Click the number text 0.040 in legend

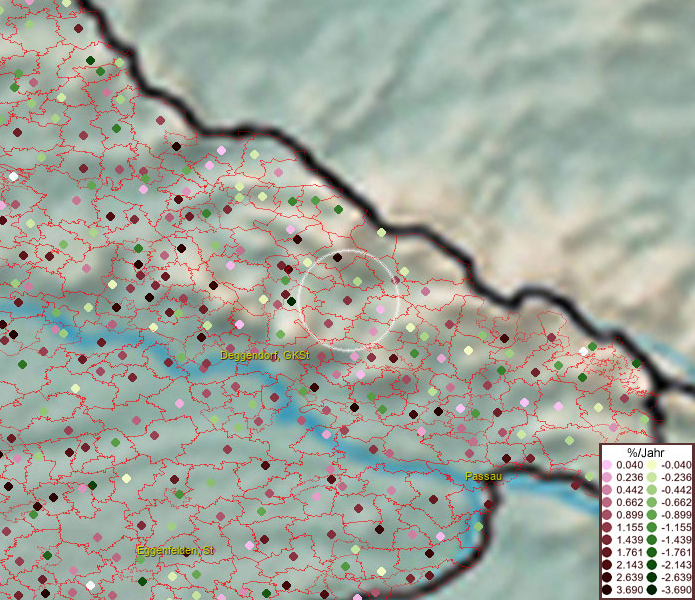point(629,465)
